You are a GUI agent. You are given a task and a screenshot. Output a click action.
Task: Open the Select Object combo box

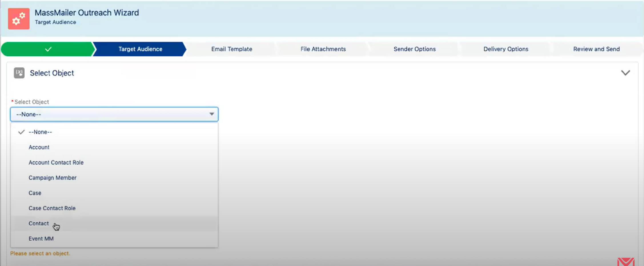(x=114, y=114)
